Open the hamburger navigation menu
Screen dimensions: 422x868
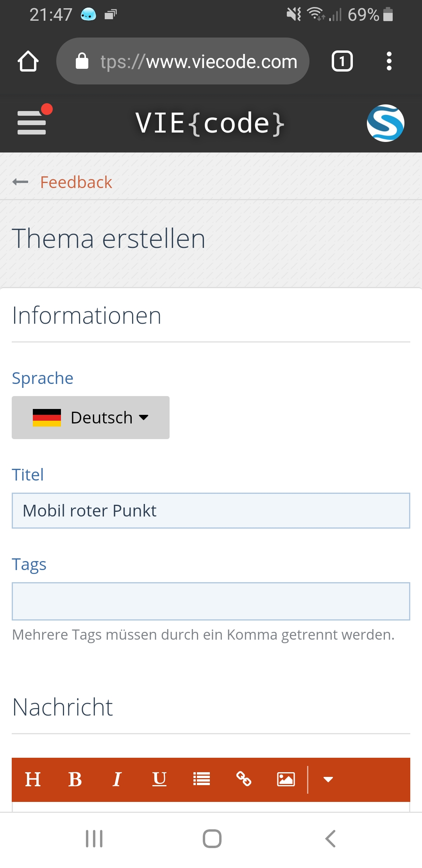32,122
